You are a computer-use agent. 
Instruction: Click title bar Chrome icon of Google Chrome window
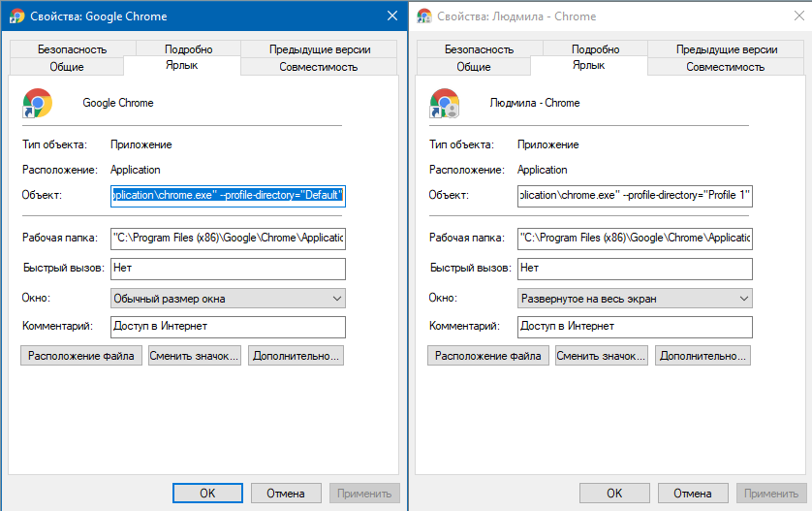click(x=17, y=16)
